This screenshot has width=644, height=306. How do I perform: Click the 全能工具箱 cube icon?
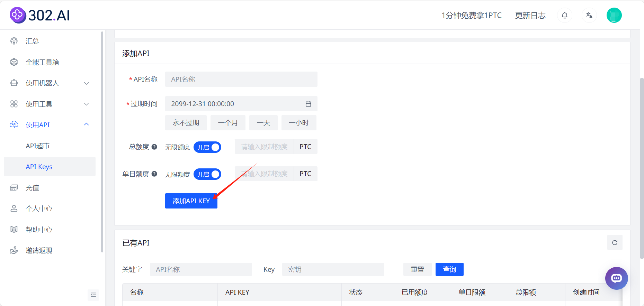[x=14, y=62]
